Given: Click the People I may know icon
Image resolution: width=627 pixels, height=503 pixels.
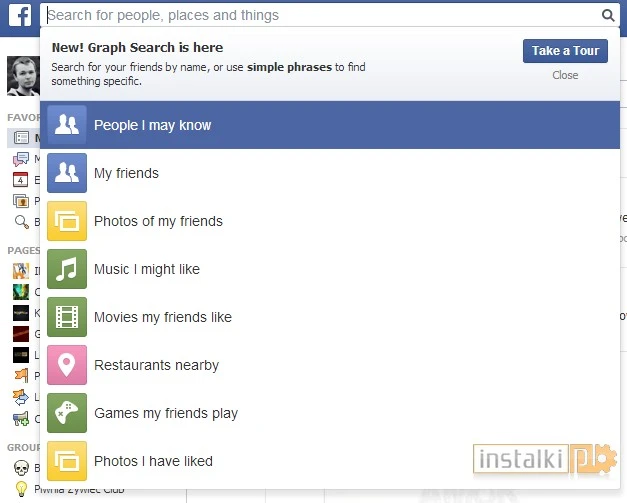Looking at the screenshot, I should (x=67, y=125).
